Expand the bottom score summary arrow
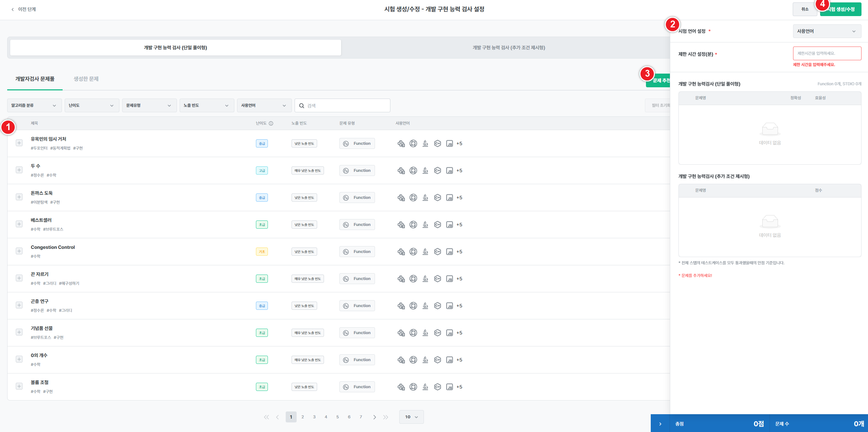This screenshot has width=868, height=432. 660,424
